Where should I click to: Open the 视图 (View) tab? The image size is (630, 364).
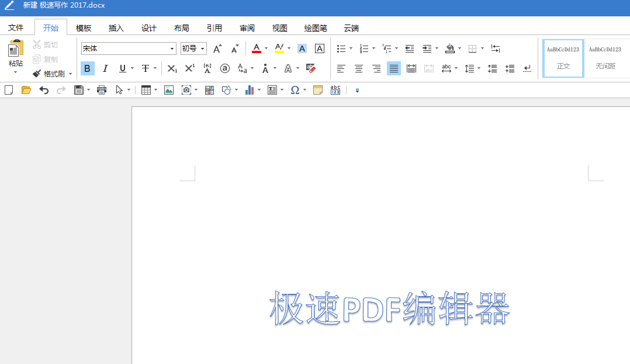pos(279,28)
